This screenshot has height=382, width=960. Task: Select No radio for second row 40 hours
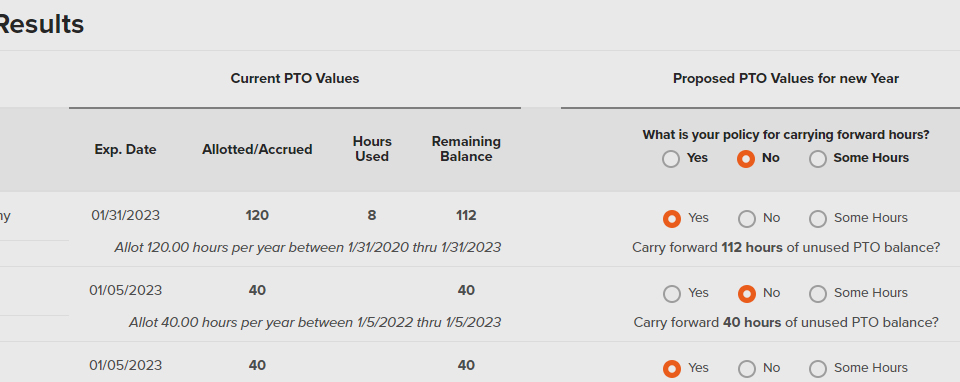747,294
